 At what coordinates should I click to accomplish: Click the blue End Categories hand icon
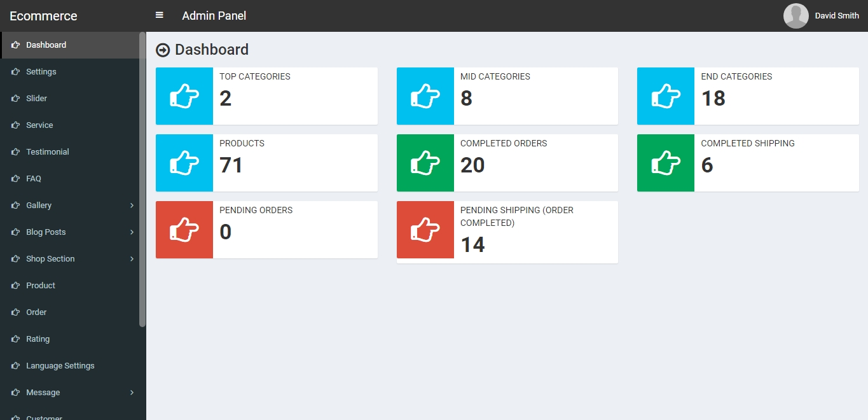[x=666, y=96]
